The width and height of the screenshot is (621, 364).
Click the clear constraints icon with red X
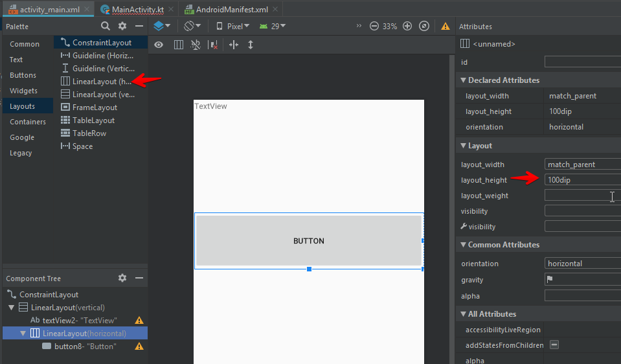tap(214, 45)
